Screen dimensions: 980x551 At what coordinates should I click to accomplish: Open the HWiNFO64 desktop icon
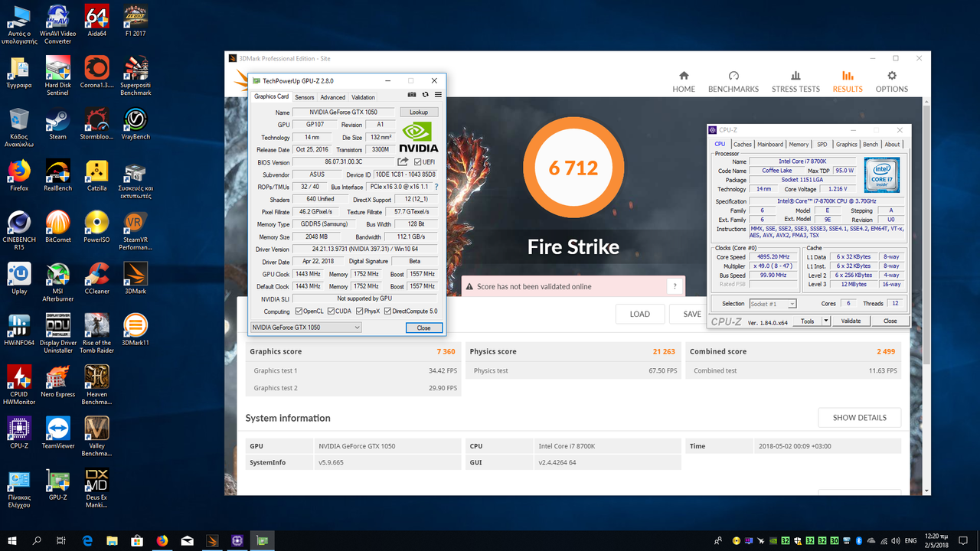(x=19, y=330)
